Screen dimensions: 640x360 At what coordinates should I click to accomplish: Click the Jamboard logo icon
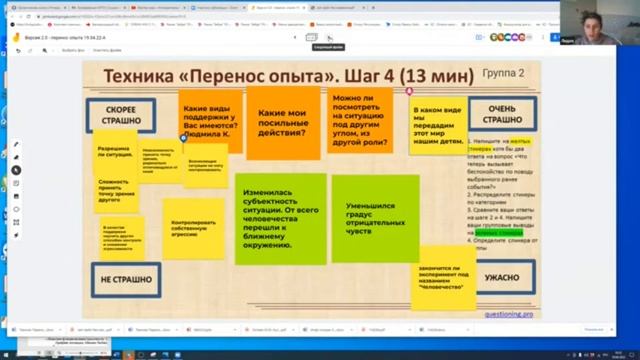coord(16,38)
